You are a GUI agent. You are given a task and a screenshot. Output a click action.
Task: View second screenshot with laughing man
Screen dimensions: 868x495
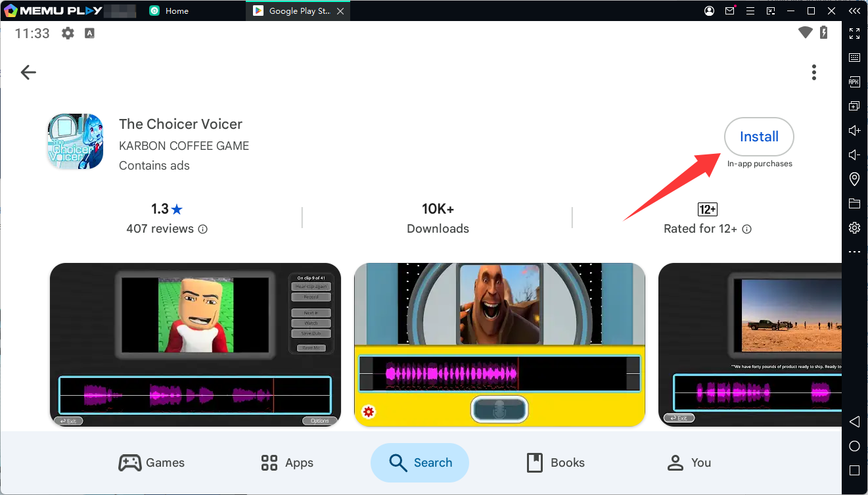pyautogui.click(x=499, y=345)
